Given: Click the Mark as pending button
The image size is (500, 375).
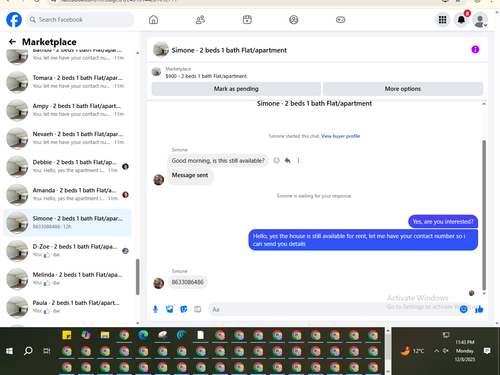Looking at the screenshot, I should 236,89.
